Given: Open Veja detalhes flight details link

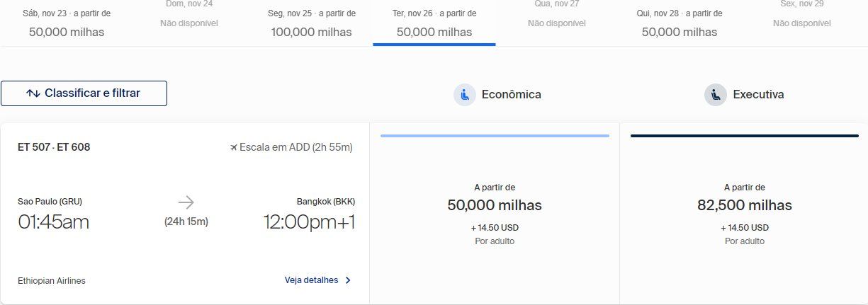Looking at the screenshot, I should tap(312, 280).
